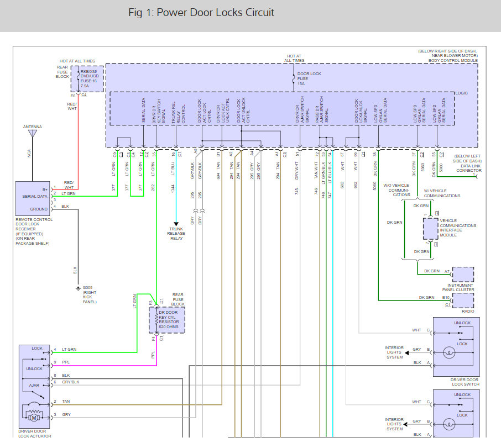The image size is (501, 448).
Task: Select the Vehicle Communications Interface Module box
Action: (x=430, y=228)
